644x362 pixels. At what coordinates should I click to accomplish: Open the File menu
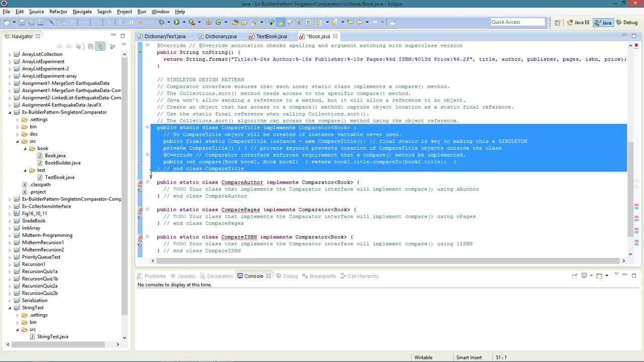tap(6, 11)
